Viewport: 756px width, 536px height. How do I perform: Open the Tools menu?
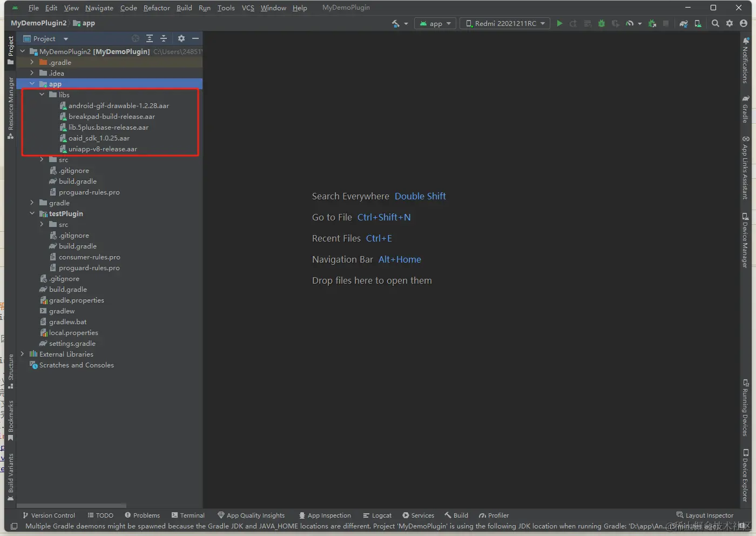pos(226,8)
